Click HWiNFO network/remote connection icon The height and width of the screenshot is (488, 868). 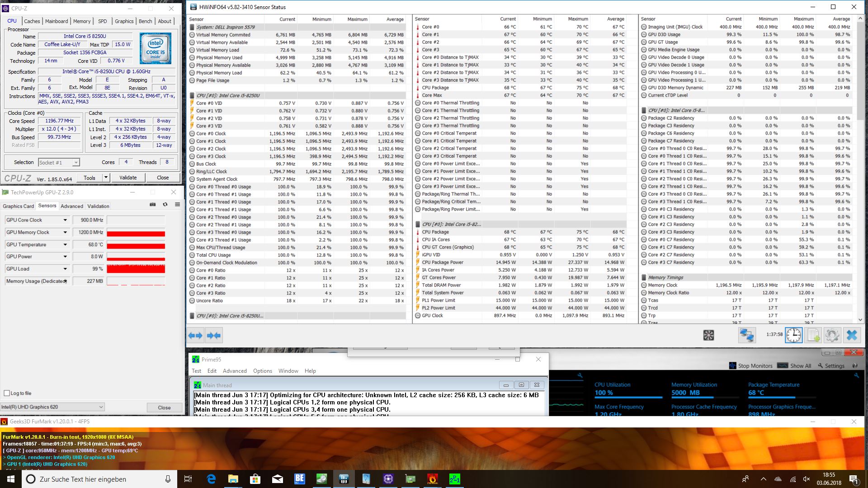(746, 335)
